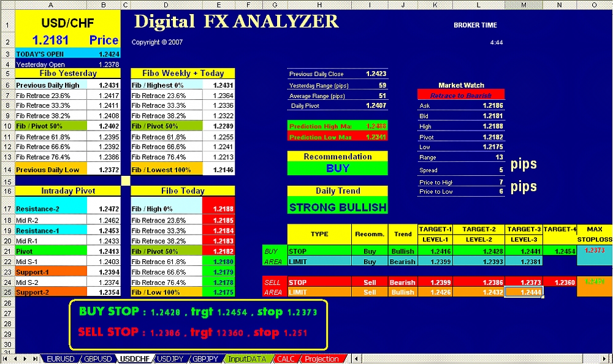Select column B header
The height and width of the screenshot is (364, 613).
104,5
